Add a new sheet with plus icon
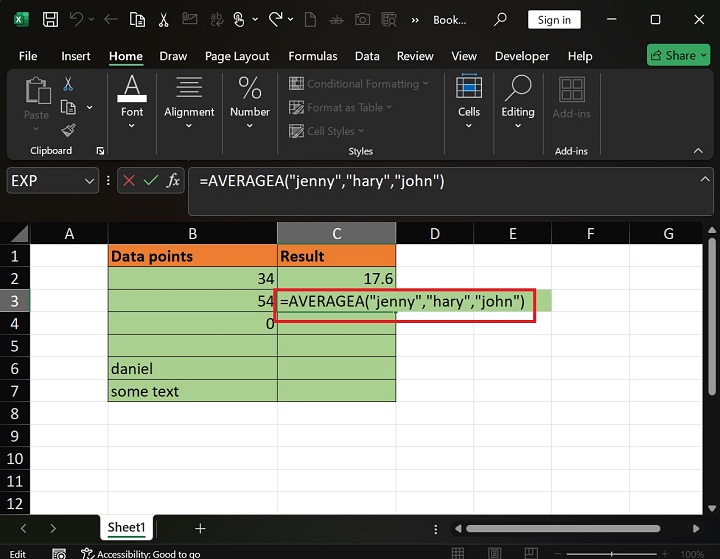Image resolution: width=720 pixels, height=559 pixels. pyautogui.click(x=200, y=528)
